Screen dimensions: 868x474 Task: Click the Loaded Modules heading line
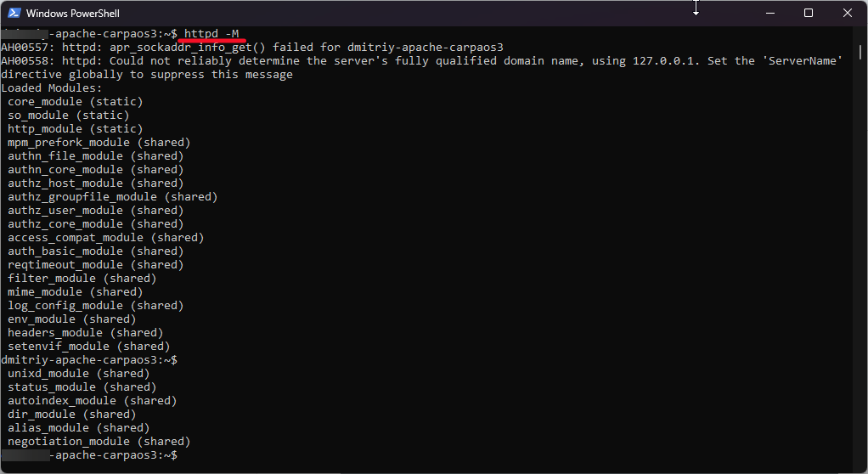[x=52, y=88]
